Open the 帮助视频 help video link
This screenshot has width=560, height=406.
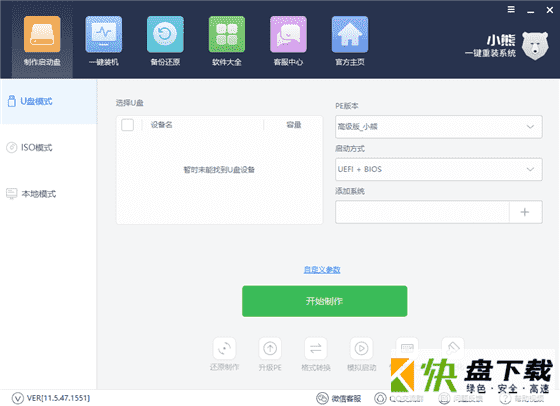pyautogui.click(x=521, y=399)
